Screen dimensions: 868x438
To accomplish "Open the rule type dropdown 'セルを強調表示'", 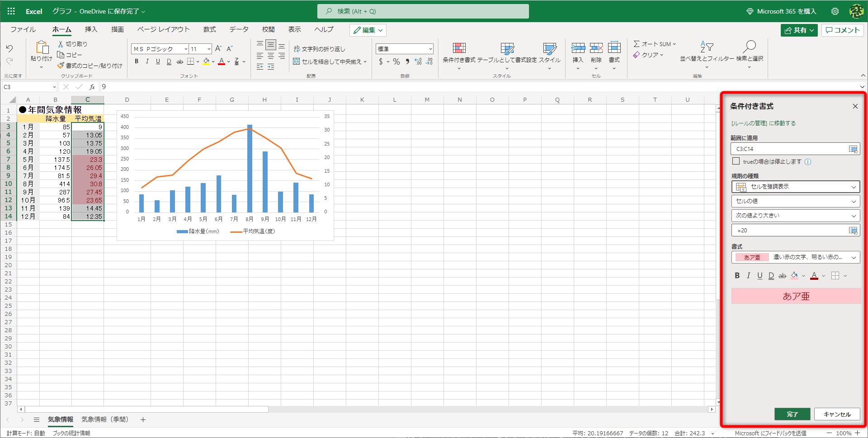I will point(796,187).
